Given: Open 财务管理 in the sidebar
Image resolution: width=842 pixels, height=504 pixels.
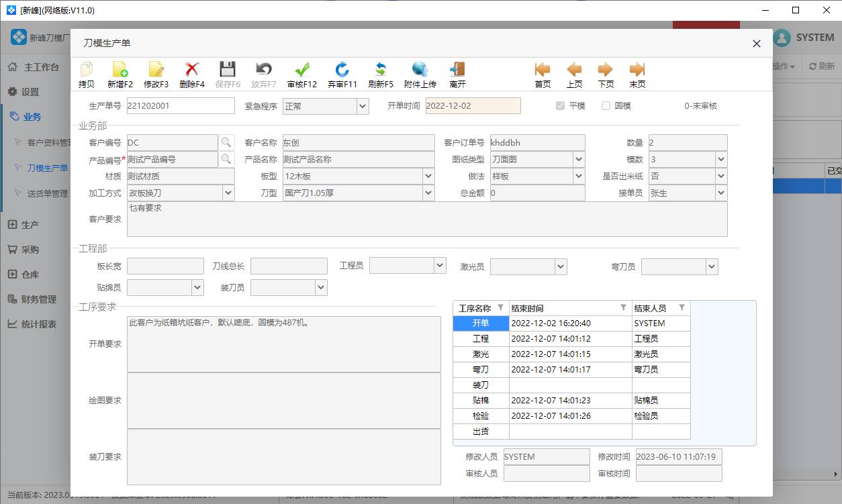Looking at the screenshot, I should click(x=32, y=299).
